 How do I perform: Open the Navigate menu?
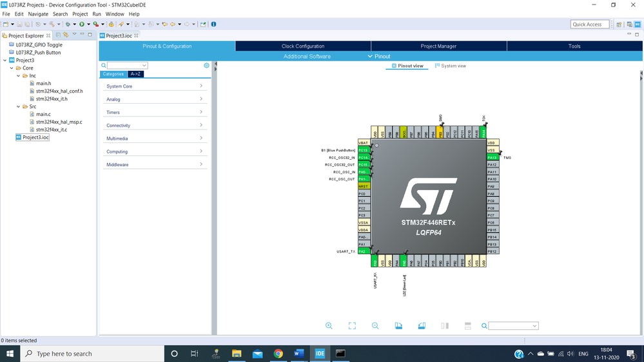tap(38, 14)
